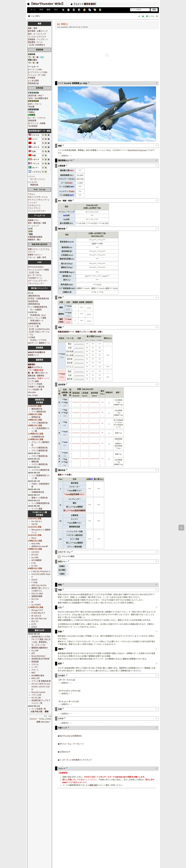This screenshot has width=186, height=868.
Task: Open the Battlefield Engineer link in overview
Action: (138, 150)
